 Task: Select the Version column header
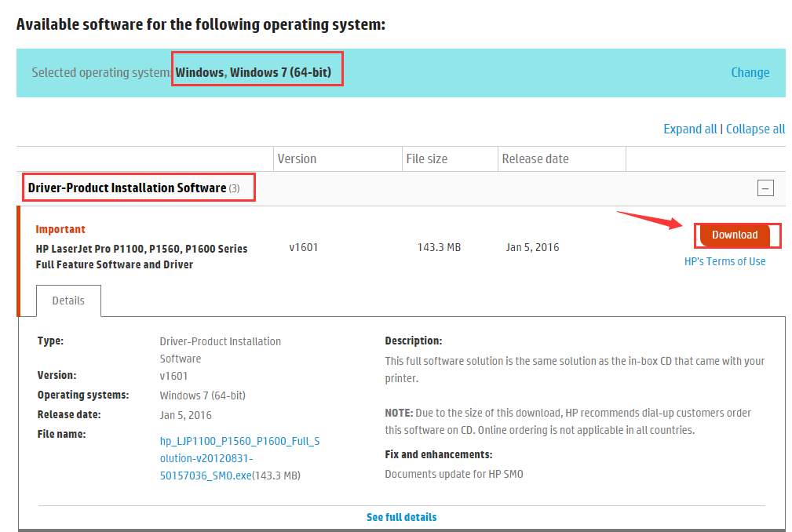pos(297,159)
